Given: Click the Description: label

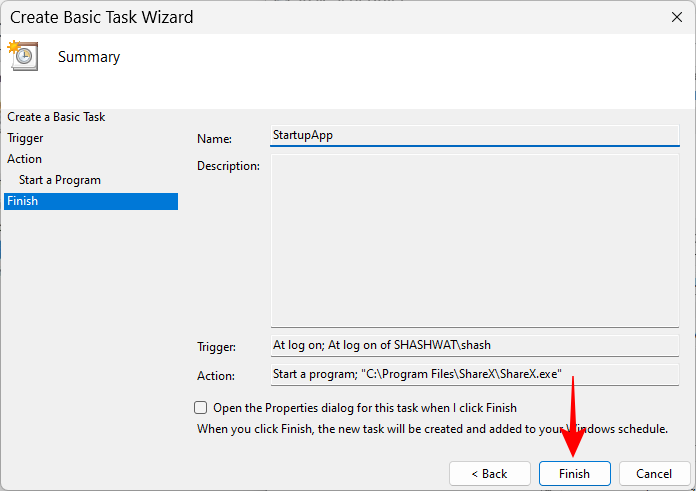Looking at the screenshot, I should pyautogui.click(x=228, y=165).
